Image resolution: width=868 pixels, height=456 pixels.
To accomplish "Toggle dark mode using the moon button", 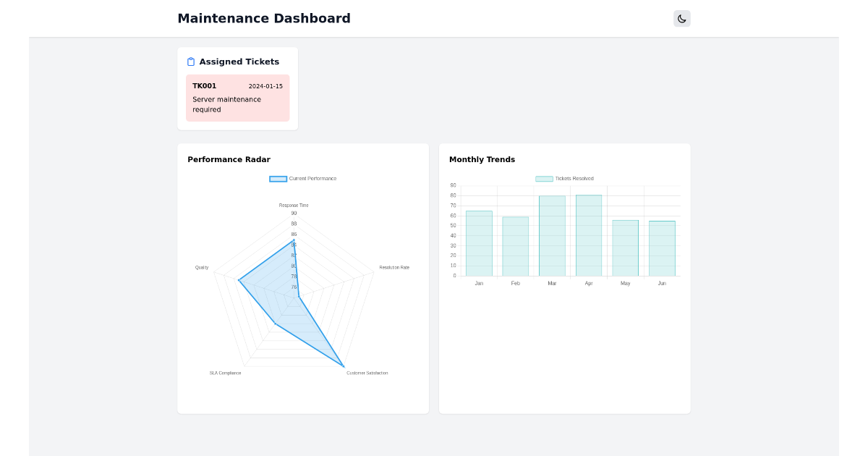I will pyautogui.click(x=681, y=18).
